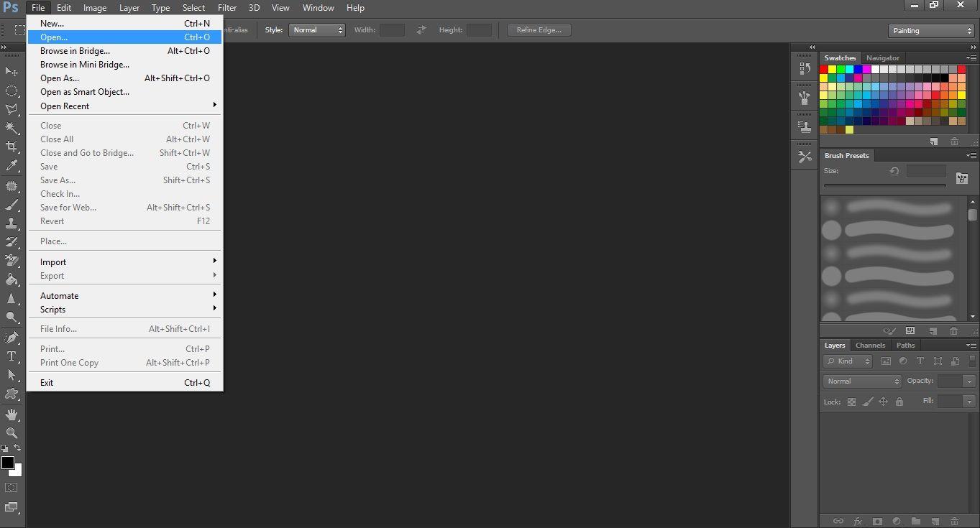The image size is (980, 528).
Task: Click the link layers chain icon
Action: point(838,521)
